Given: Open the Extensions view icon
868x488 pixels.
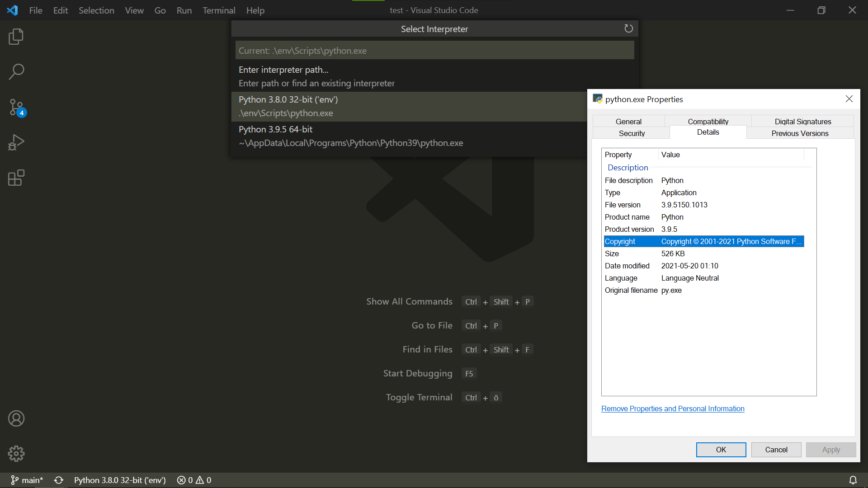Looking at the screenshot, I should pyautogui.click(x=16, y=178).
